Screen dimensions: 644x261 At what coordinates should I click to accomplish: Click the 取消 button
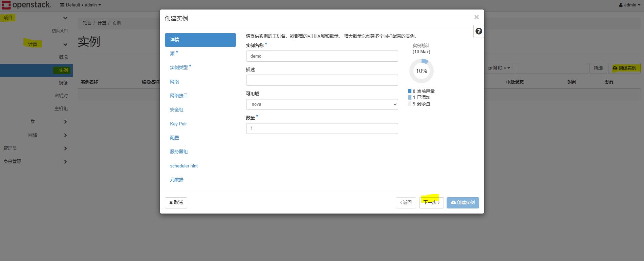point(176,203)
